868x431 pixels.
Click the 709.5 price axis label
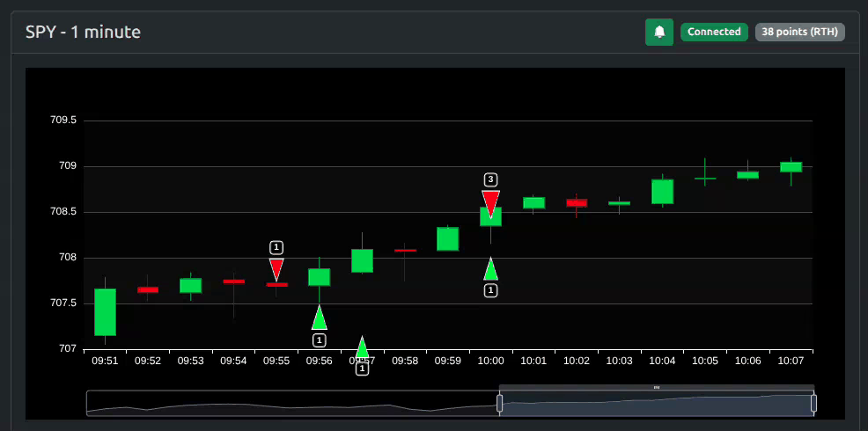click(x=63, y=120)
